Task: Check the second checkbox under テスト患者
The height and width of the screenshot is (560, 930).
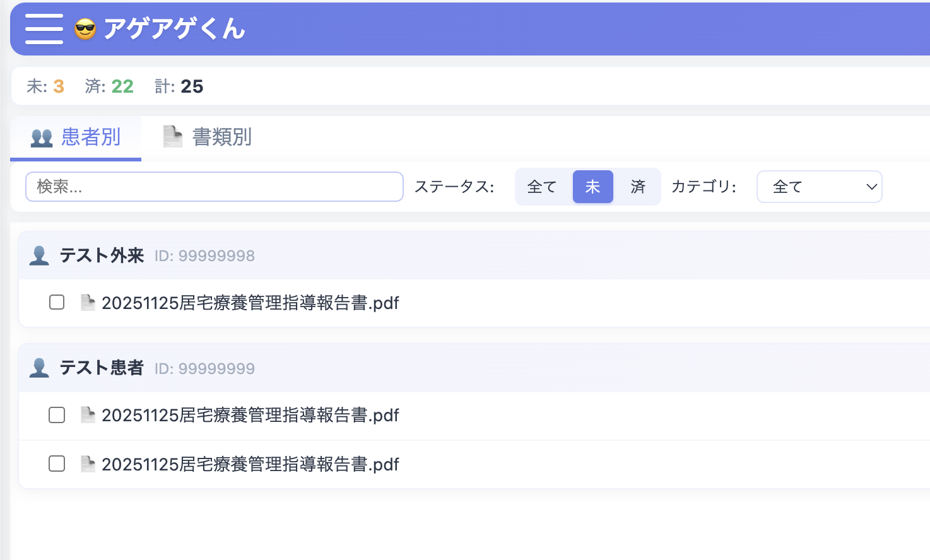Action: [56, 464]
